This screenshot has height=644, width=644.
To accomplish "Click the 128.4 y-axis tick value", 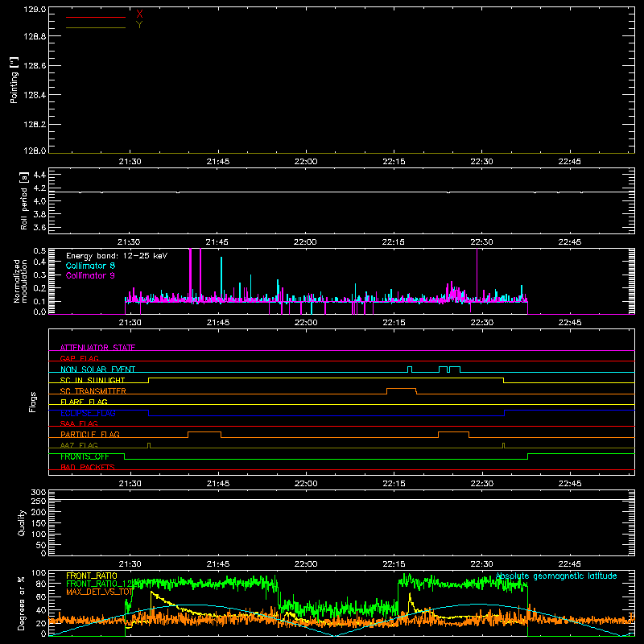I will coord(35,95).
